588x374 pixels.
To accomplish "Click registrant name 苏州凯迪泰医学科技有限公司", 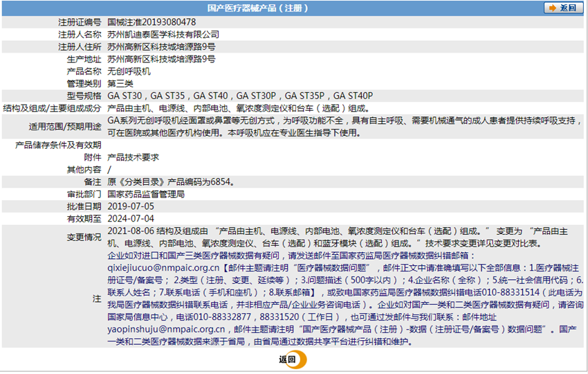I will click(x=163, y=35).
